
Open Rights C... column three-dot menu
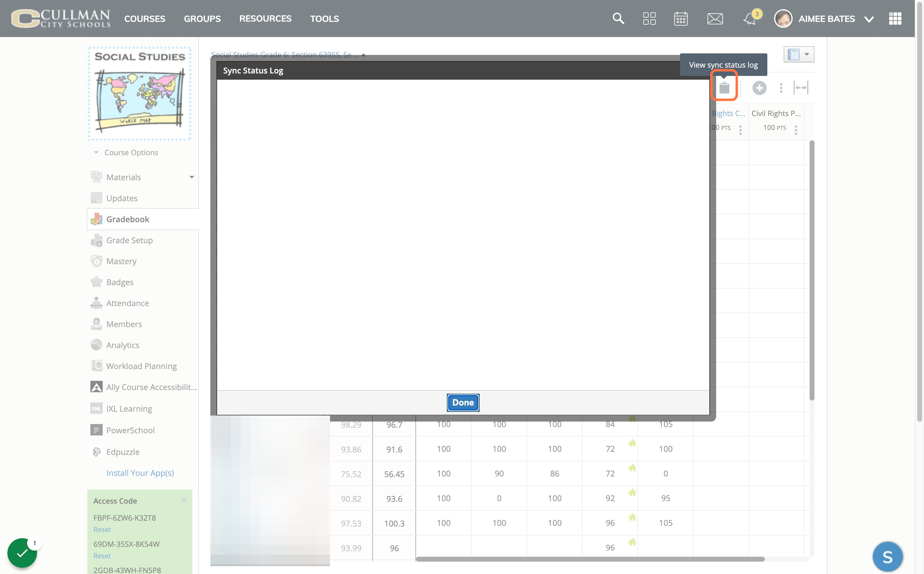coord(740,130)
